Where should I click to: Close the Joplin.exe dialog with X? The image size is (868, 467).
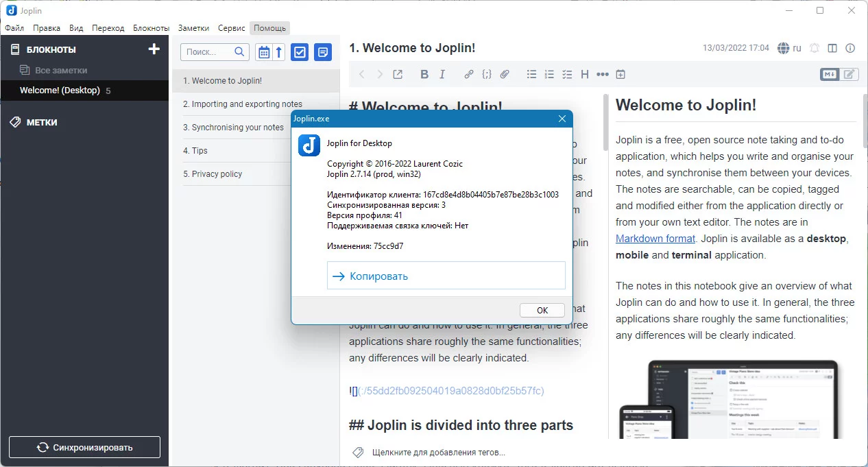(562, 119)
